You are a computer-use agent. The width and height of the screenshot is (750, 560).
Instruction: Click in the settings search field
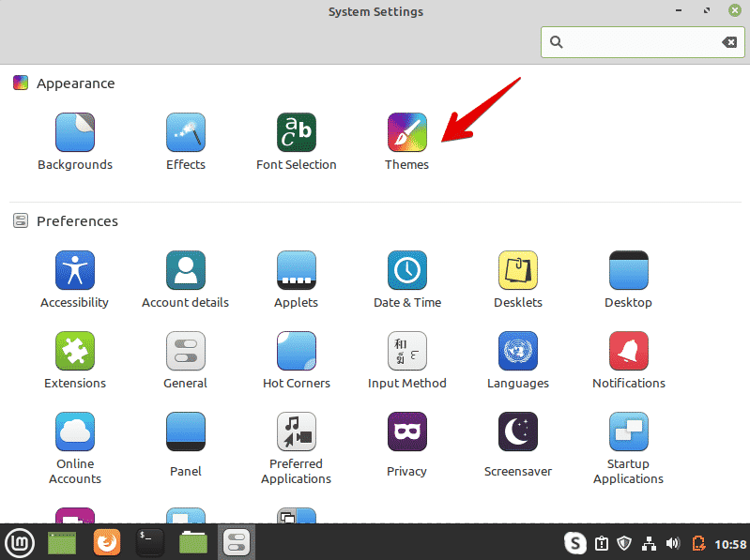(642, 42)
